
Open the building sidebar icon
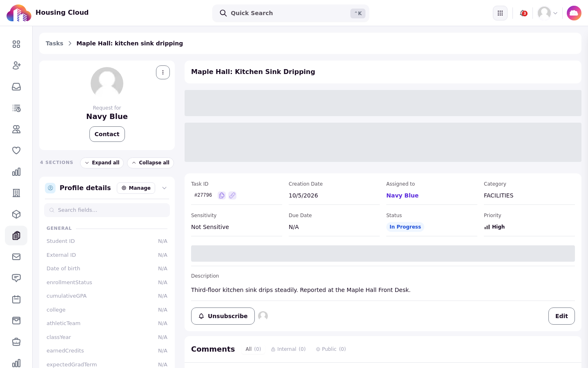click(16, 193)
